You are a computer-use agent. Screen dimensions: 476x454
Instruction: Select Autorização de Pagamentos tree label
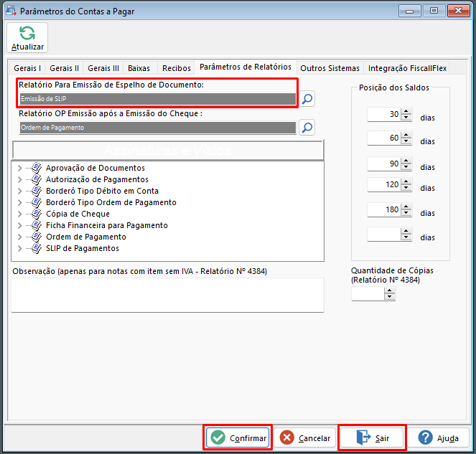[97, 179]
